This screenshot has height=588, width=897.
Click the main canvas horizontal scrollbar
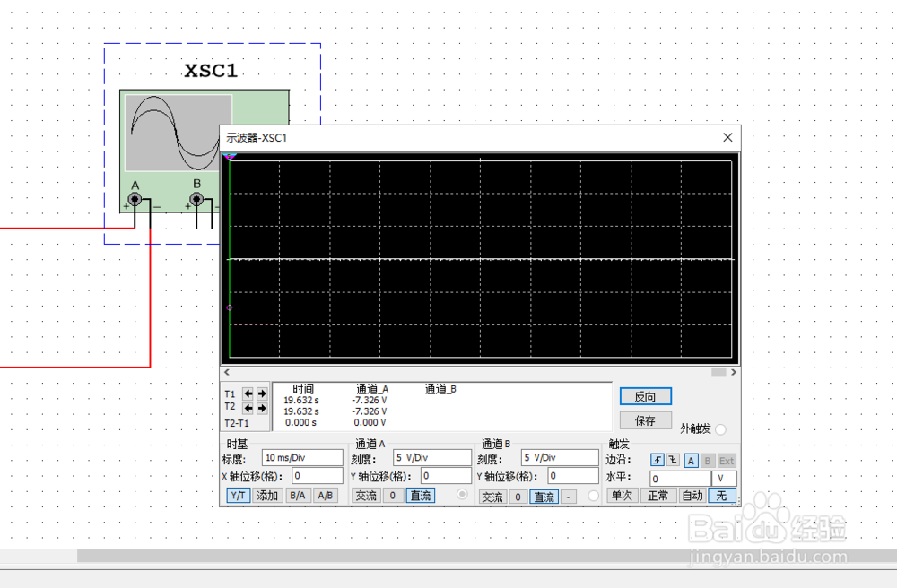[486, 556]
